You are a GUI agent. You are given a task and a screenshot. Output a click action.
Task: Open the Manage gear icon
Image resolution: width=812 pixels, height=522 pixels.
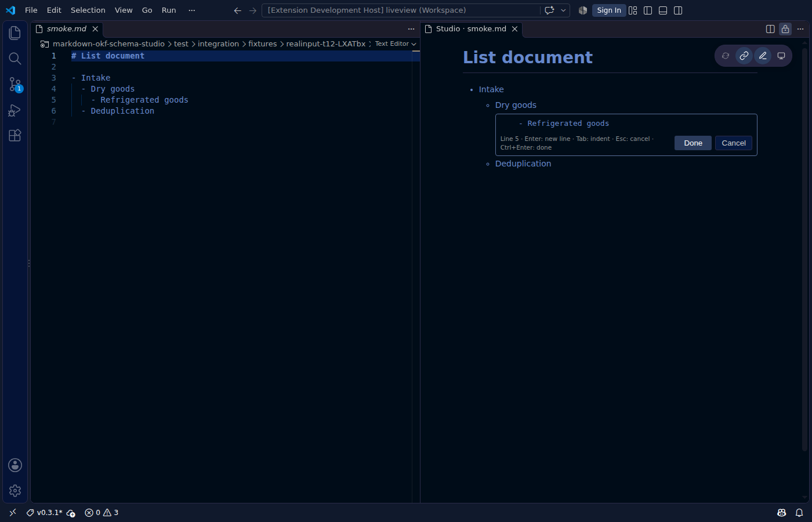tap(15, 491)
